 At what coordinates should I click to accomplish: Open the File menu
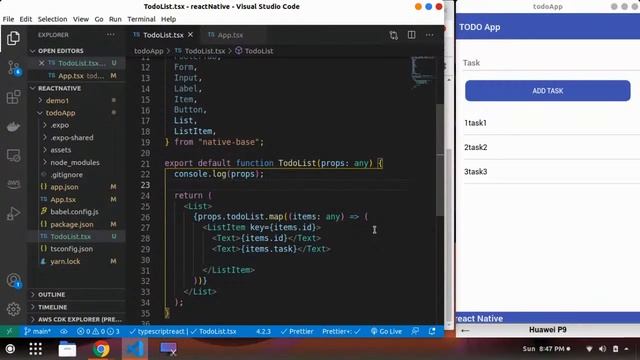(8, 19)
